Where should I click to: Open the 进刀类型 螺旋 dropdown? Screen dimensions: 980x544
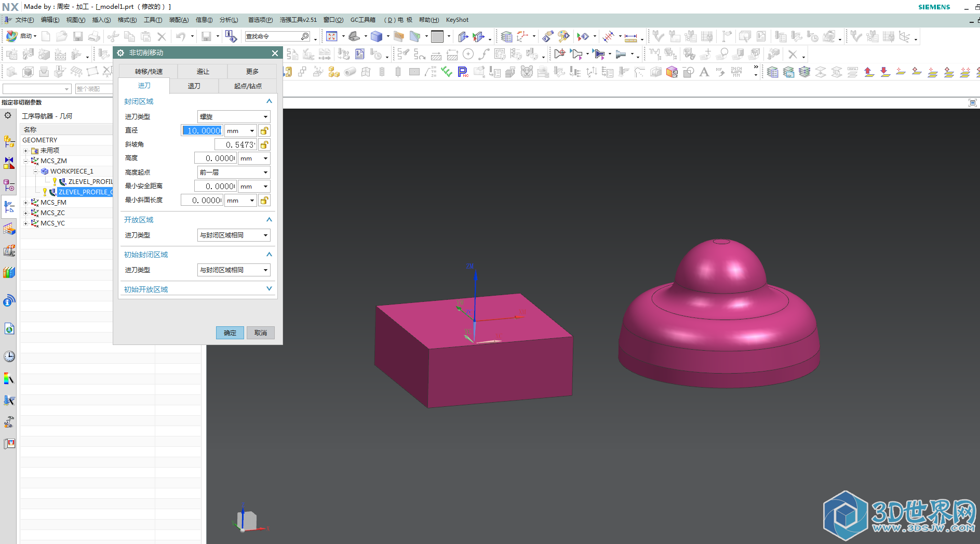(234, 117)
